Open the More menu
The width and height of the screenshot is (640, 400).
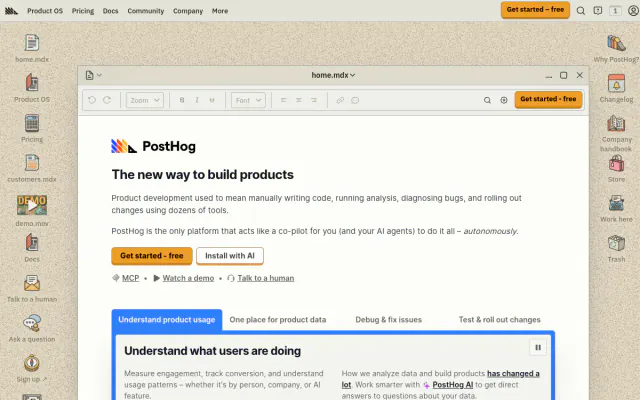pos(220,11)
